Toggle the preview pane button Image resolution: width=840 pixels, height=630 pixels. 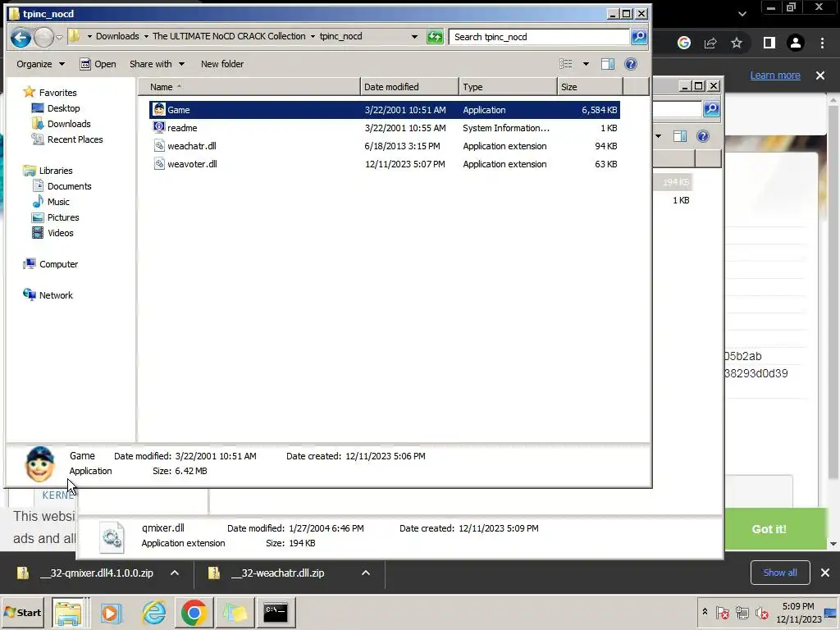pyautogui.click(x=608, y=64)
